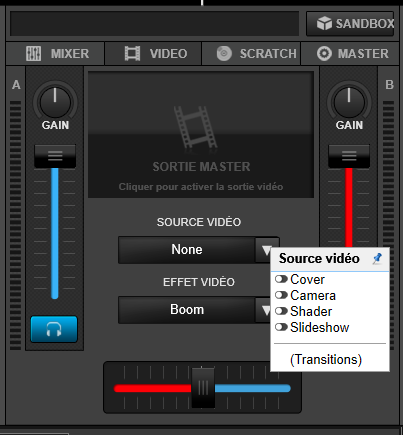Click the Sandbox cube icon
The width and height of the screenshot is (403, 435).
point(324,23)
